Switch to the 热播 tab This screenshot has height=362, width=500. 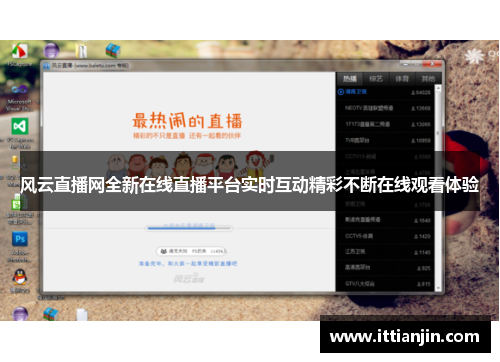(350, 79)
